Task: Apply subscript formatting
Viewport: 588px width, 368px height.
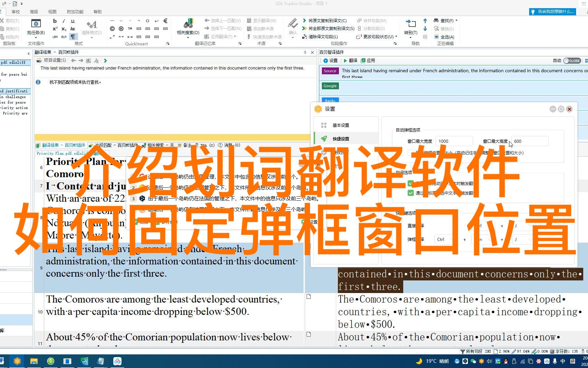Action: [64, 29]
